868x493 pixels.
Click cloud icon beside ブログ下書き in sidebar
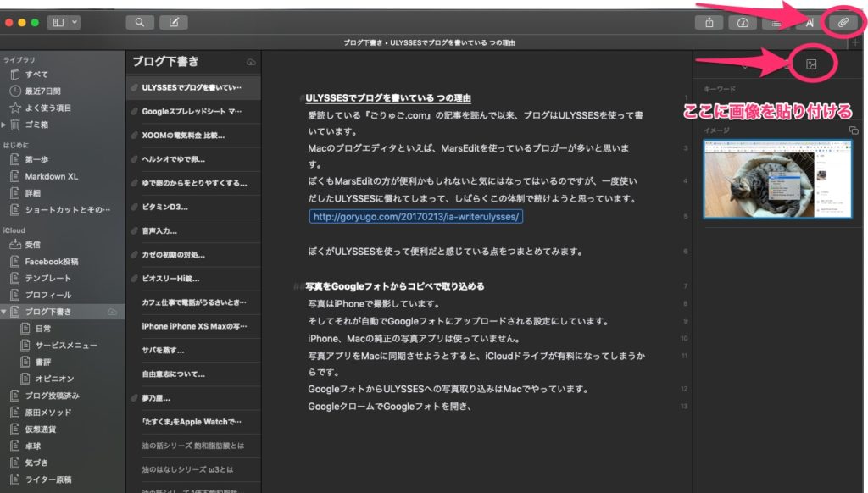point(112,312)
